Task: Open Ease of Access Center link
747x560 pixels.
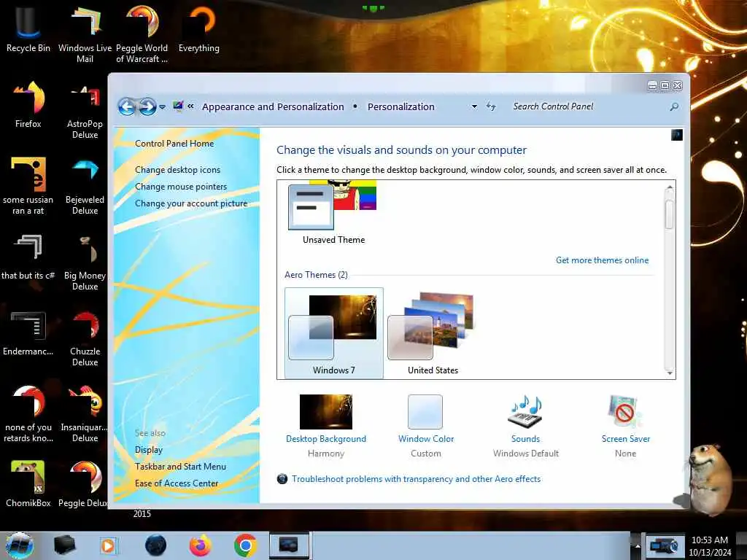Action: (x=177, y=483)
